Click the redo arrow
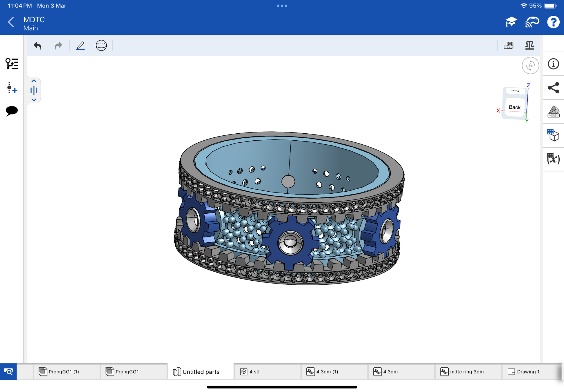The height and width of the screenshot is (392, 564). [58, 46]
